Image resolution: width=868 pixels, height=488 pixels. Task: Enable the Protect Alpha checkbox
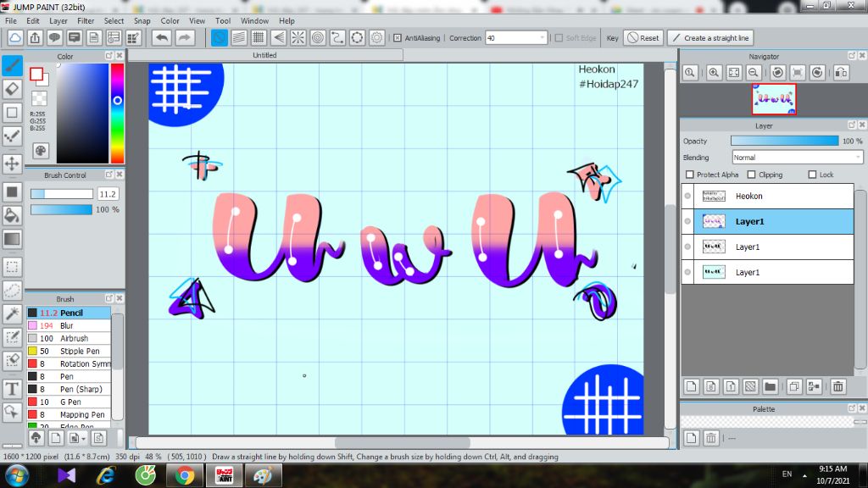point(690,175)
